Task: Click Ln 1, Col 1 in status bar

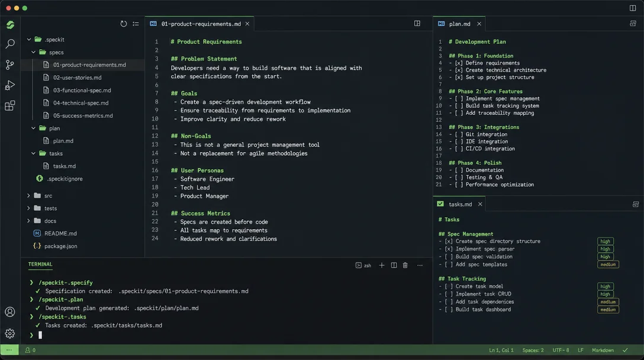Action: coord(501,350)
